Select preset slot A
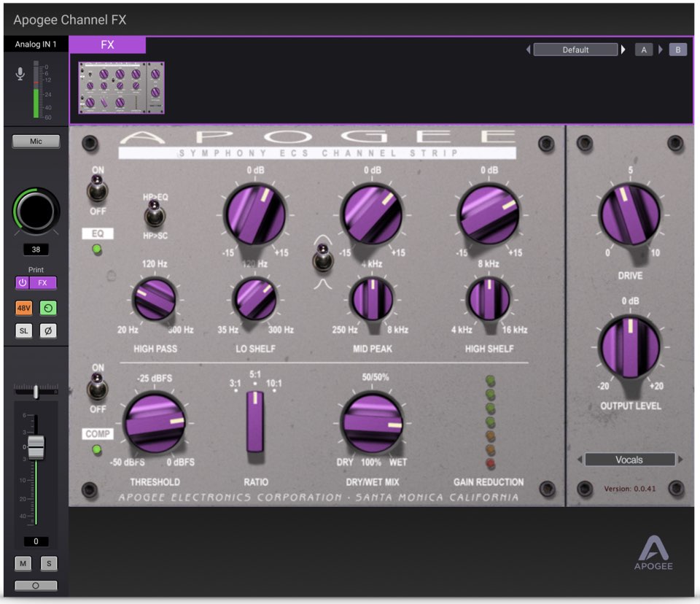This screenshot has width=700, height=604. point(644,50)
